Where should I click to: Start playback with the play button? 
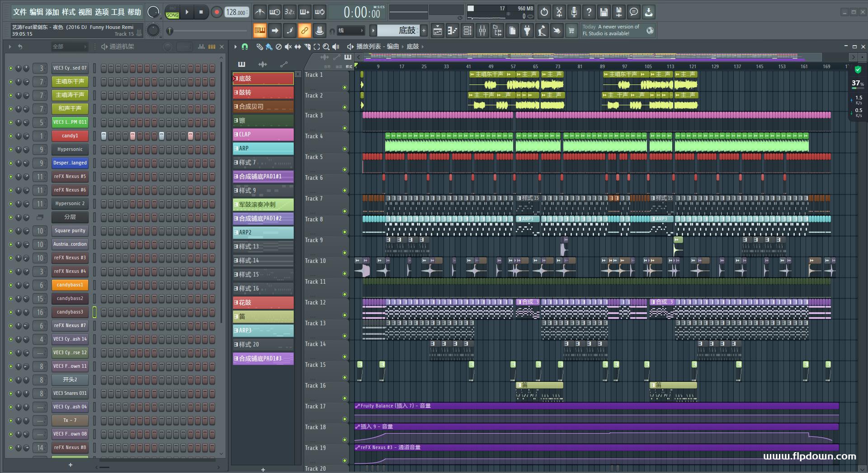[187, 12]
